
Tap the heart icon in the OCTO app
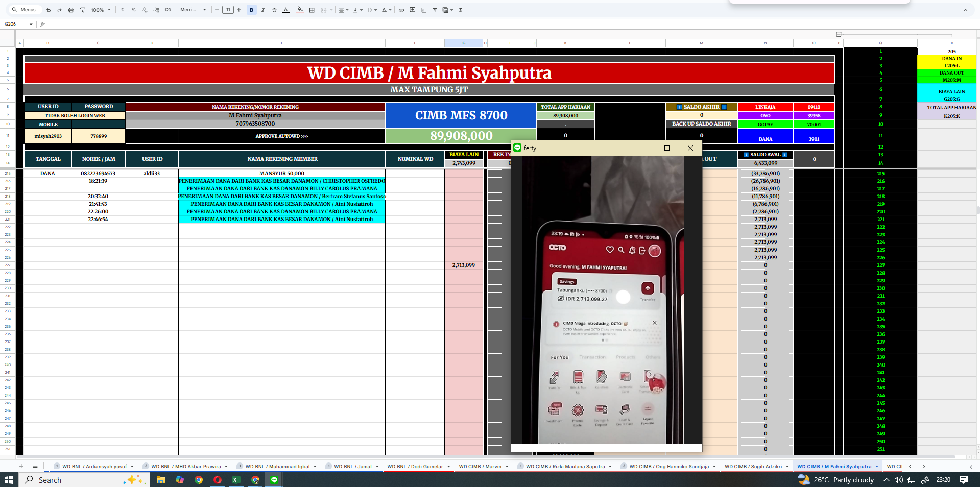[610, 250]
